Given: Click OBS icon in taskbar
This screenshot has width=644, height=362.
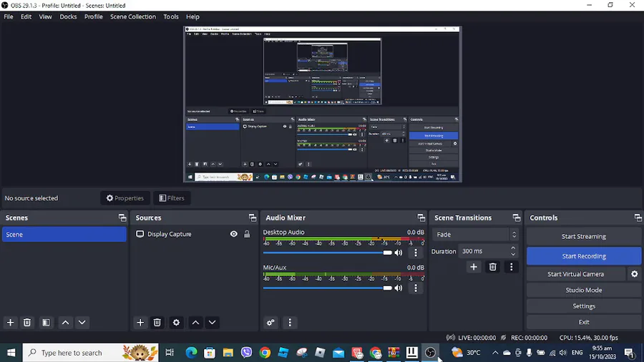Looking at the screenshot, I should point(430,353).
